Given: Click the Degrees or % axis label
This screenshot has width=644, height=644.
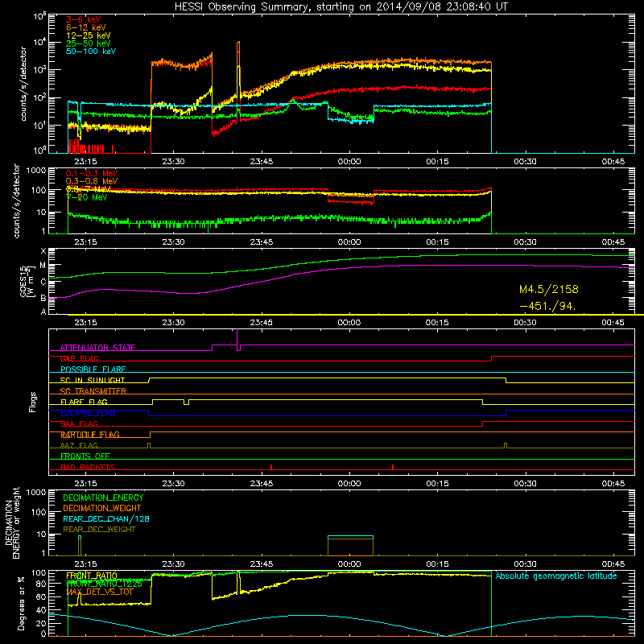Looking at the screenshot, I should coord(21,603).
